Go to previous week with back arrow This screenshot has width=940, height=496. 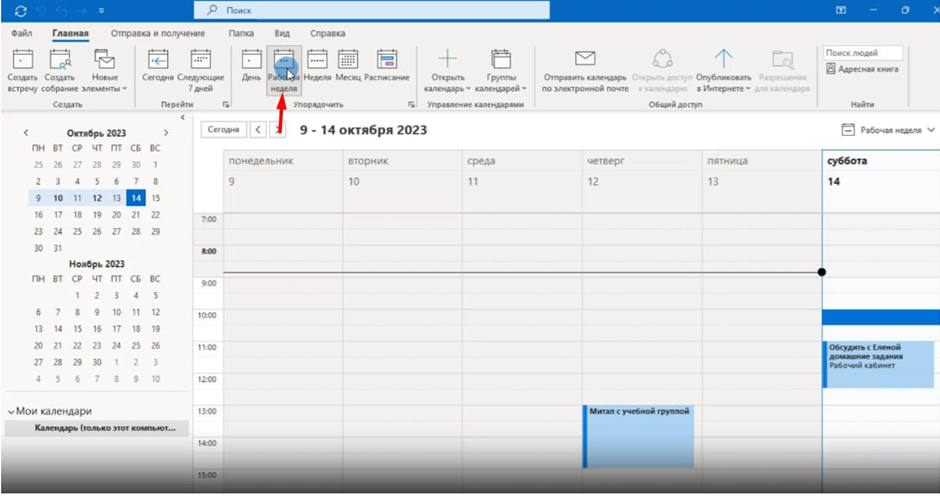tap(257, 130)
